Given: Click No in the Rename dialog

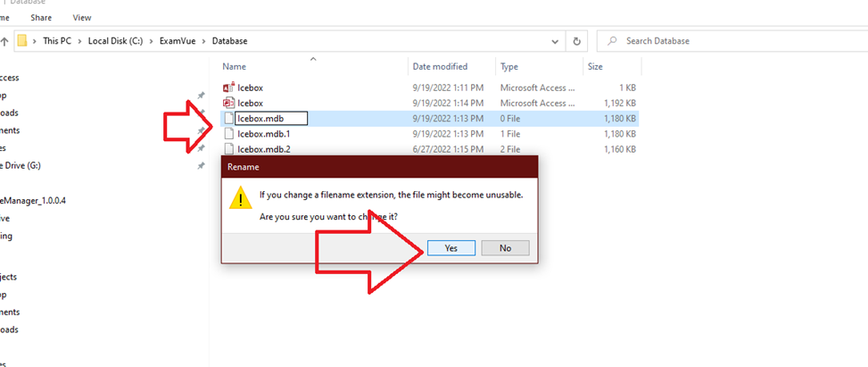Looking at the screenshot, I should [505, 248].
